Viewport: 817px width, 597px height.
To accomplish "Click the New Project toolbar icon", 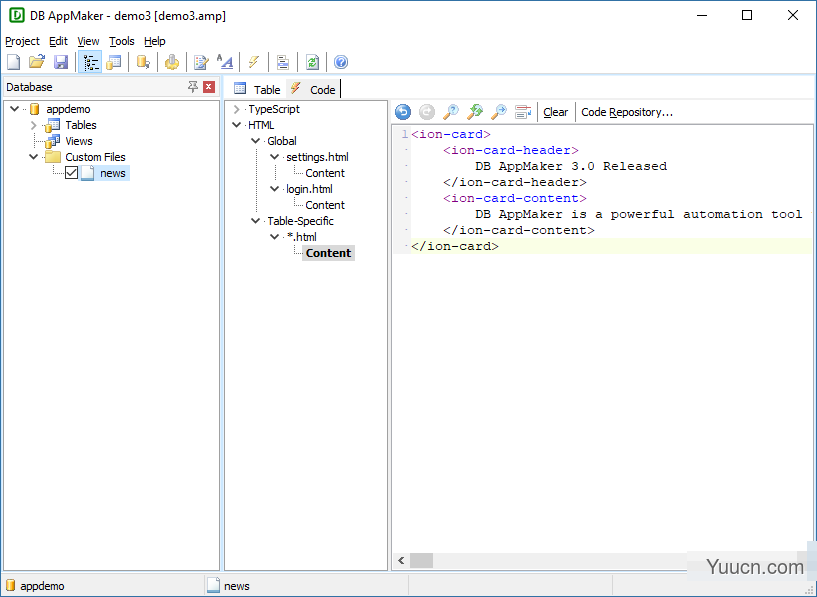I will 14,62.
